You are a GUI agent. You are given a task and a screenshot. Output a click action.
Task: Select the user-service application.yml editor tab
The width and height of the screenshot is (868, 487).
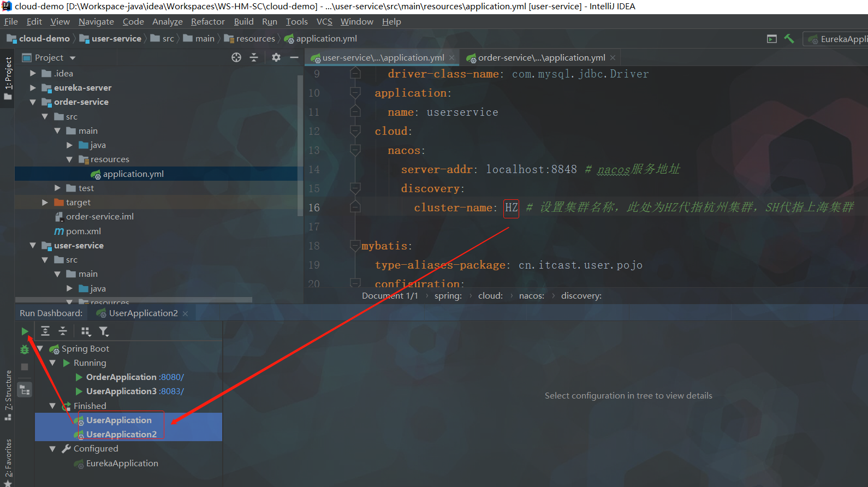[x=383, y=57]
